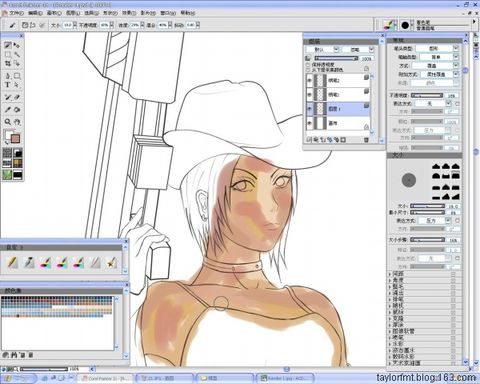480x384 pixels.
Task: Toggle invert checkbox next to opacity expression
Action: [457, 104]
